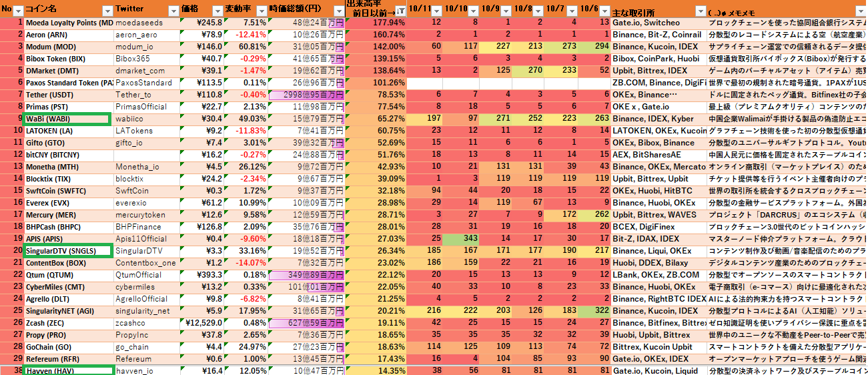Select the cell Bibox Token (BIX)
Viewport: 868px width, 375px height.
pyautogui.click(x=69, y=59)
